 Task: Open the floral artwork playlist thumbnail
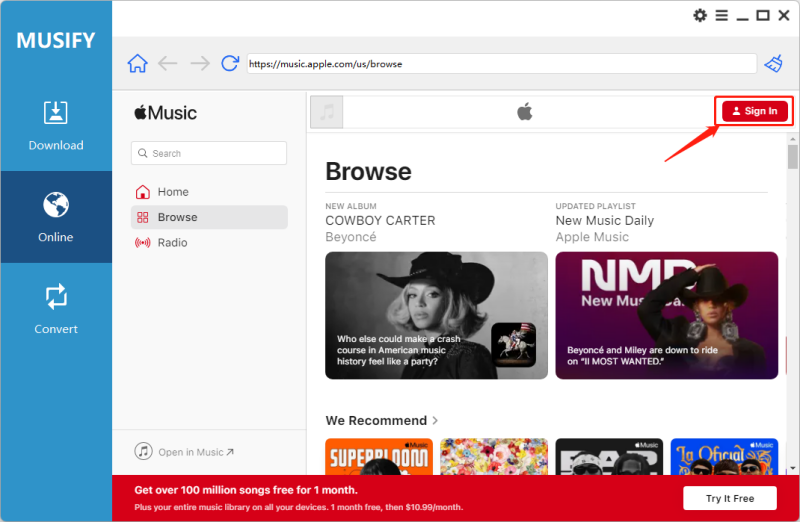click(x=494, y=457)
